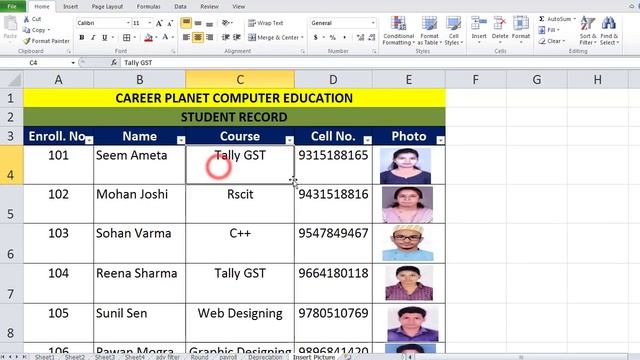The height and width of the screenshot is (360, 640).
Task: Click the Insert cells icon
Action: pos(479,23)
